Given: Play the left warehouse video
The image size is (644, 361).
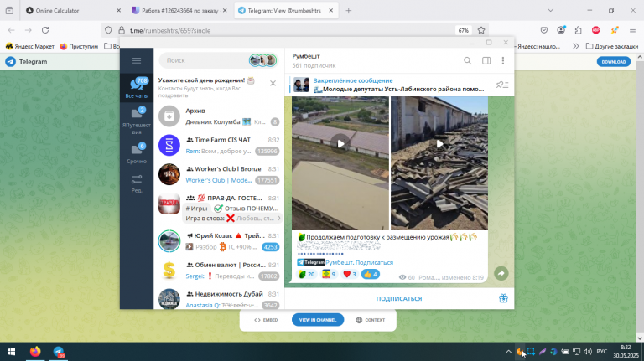Looking at the screenshot, I should (x=340, y=144).
